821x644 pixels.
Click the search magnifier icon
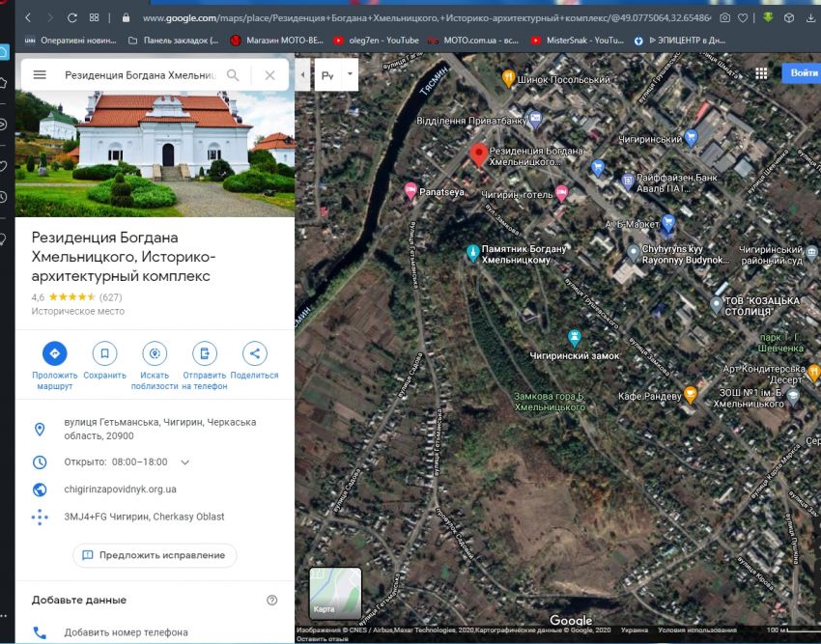pos(233,74)
